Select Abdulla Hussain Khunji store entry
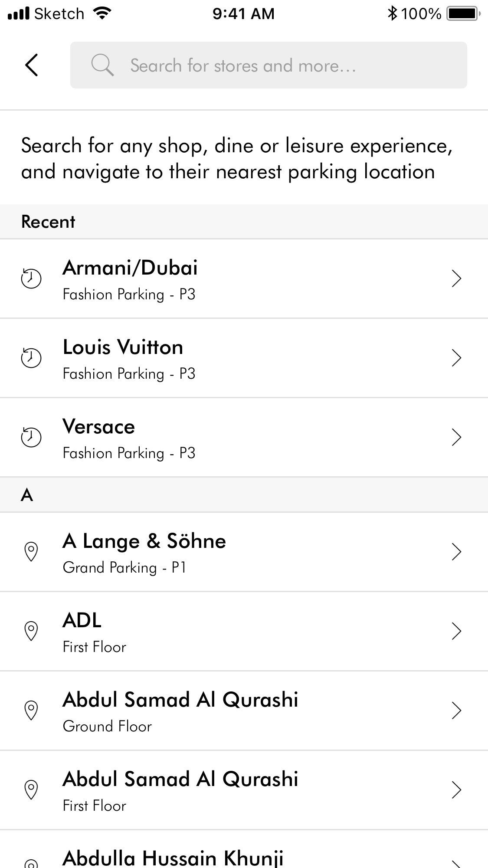 tap(174, 857)
